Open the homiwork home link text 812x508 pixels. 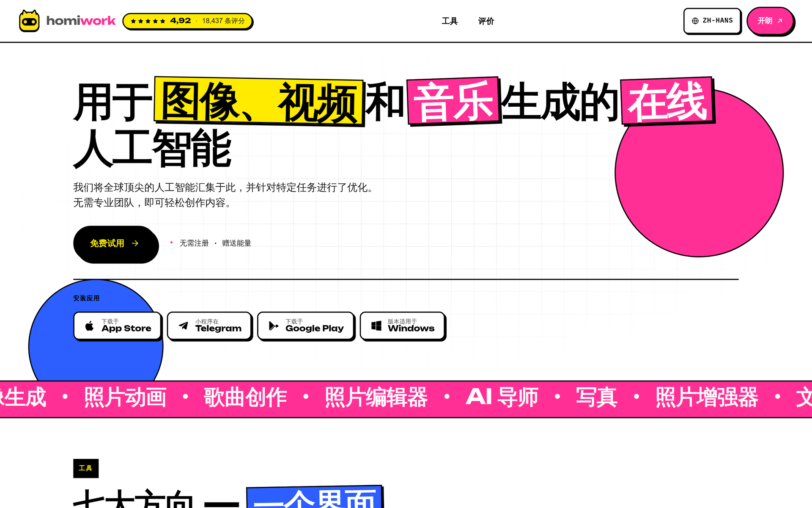(x=81, y=21)
